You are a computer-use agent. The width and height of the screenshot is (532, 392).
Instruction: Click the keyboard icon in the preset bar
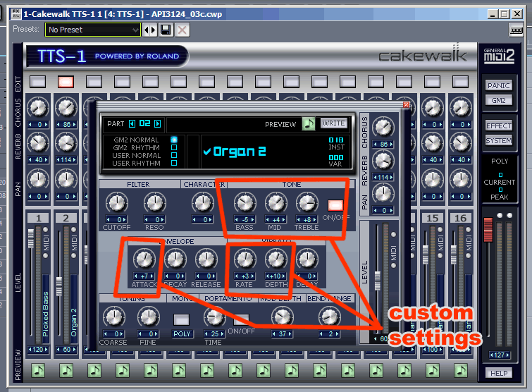[x=516, y=30]
